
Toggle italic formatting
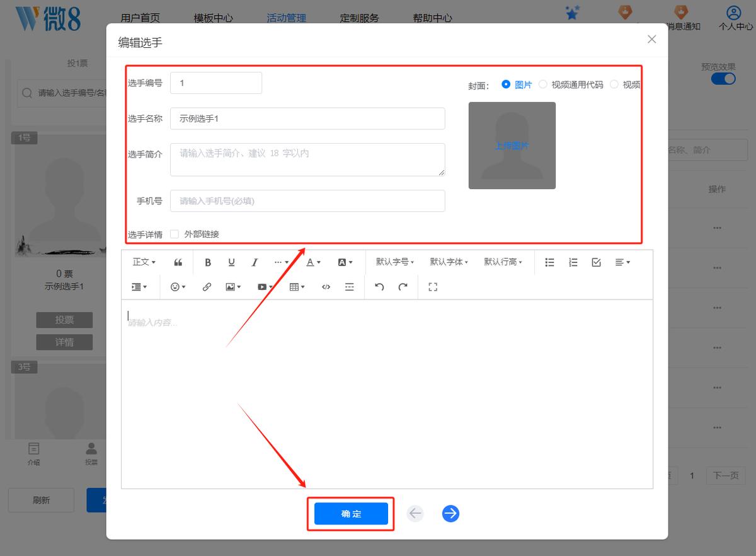coord(255,262)
